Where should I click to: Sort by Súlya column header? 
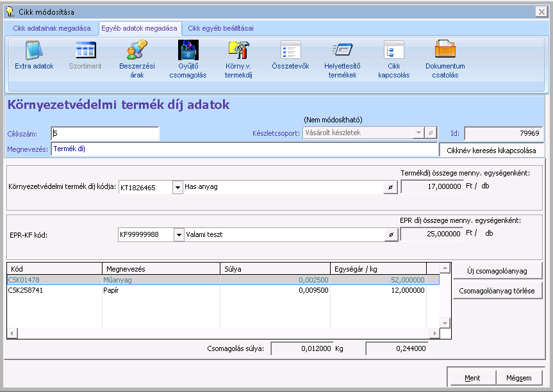[x=275, y=269]
